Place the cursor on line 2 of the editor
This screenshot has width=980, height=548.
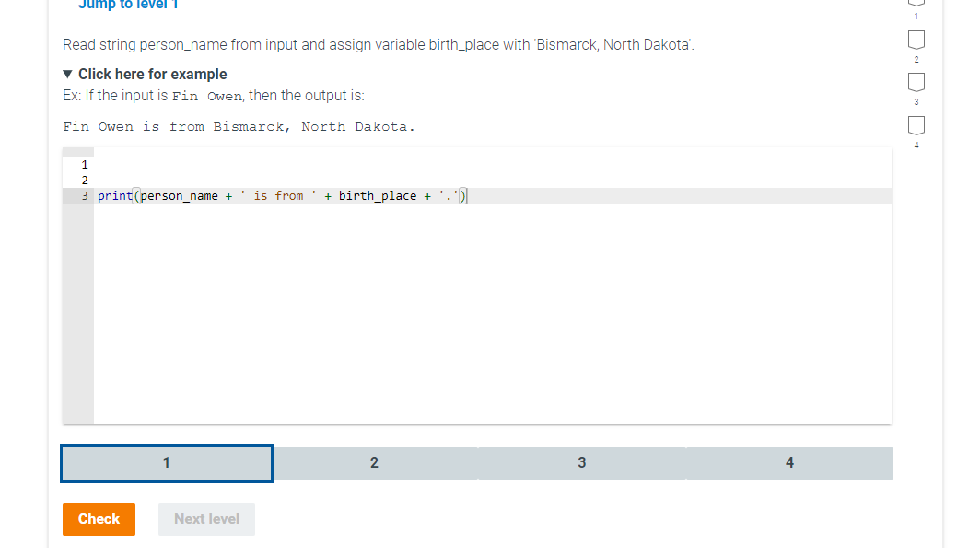pos(276,180)
